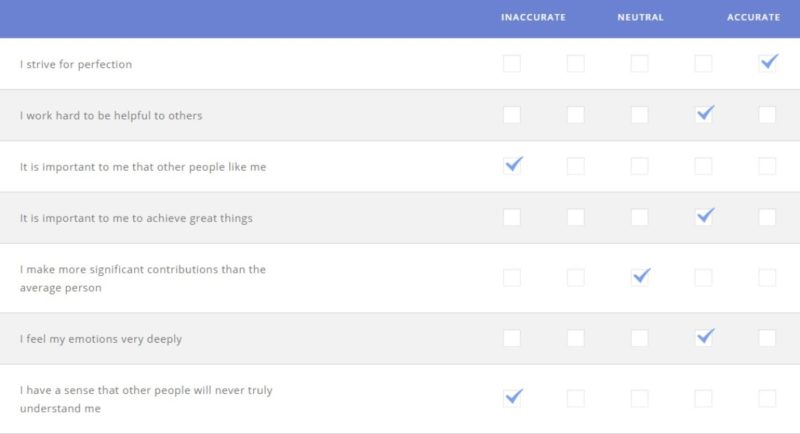
Task: Uncheck the checked box for 'I work hard to be helpful to others'
Action: [x=703, y=114]
